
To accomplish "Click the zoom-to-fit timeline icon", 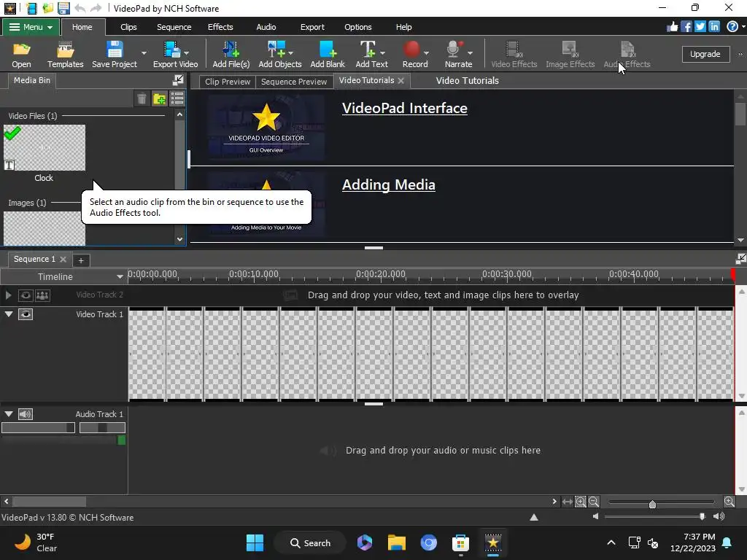I will pos(567,502).
